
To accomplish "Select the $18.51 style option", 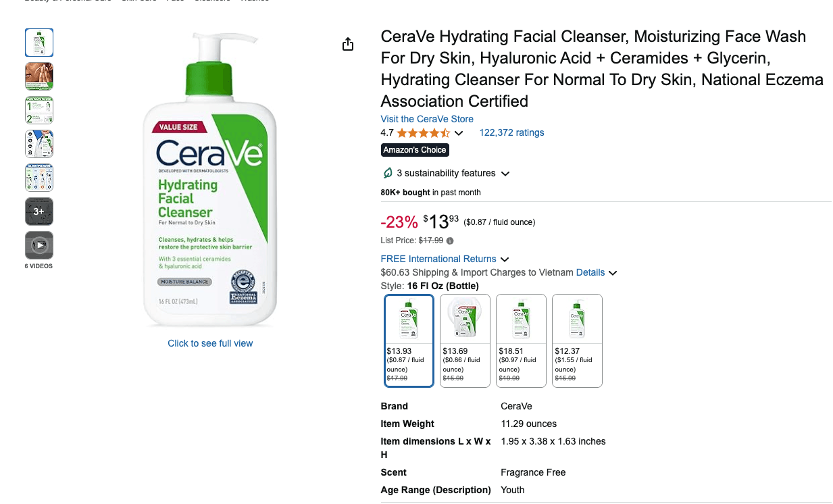I will [521, 341].
